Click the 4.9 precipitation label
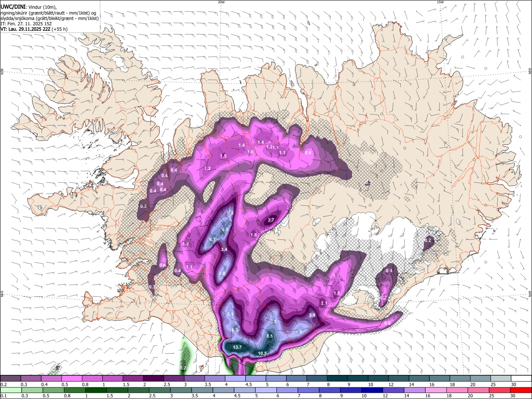The image size is (532, 399). point(298,331)
